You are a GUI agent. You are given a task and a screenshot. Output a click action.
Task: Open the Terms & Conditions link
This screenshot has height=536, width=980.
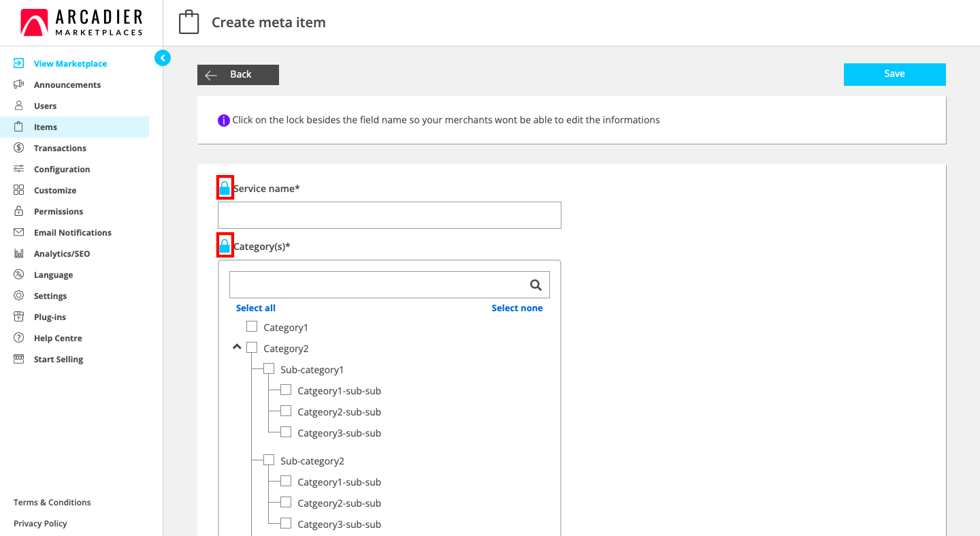point(52,502)
